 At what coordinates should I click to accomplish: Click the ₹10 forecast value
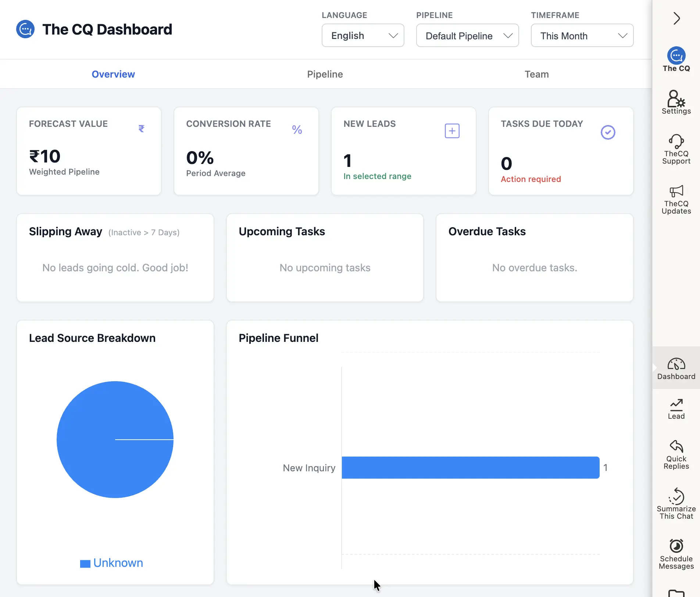(x=45, y=157)
